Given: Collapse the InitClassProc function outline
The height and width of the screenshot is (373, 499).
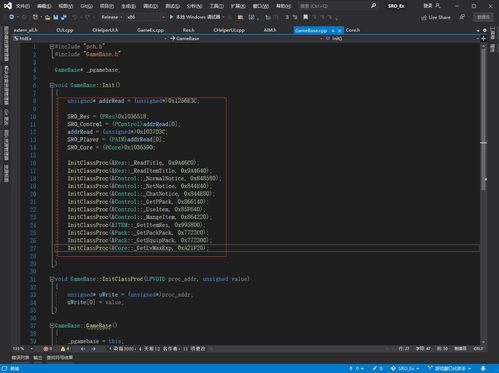Looking at the screenshot, I should pos(52,279).
